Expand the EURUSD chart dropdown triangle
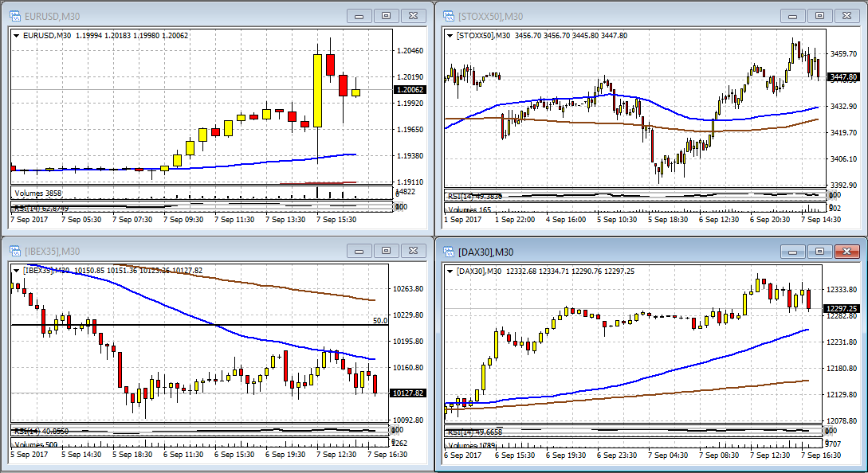The width and height of the screenshot is (868, 473). 17,35
